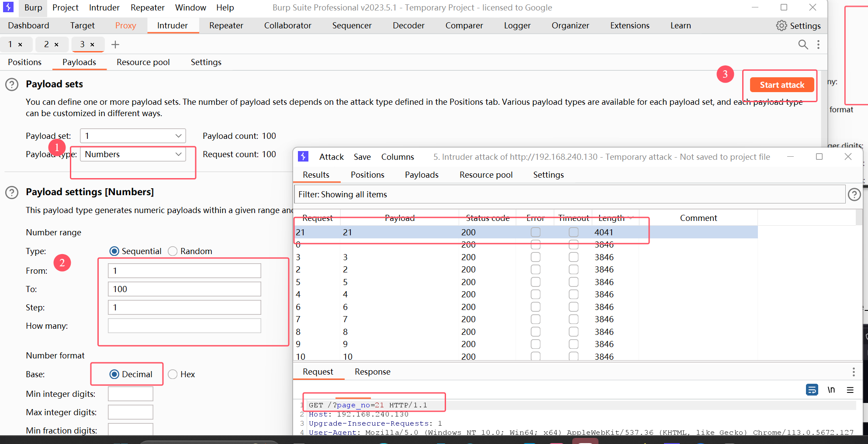This screenshot has height=444, width=868.
Task: Open the Payload sets help icon
Action: tap(12, 84)
